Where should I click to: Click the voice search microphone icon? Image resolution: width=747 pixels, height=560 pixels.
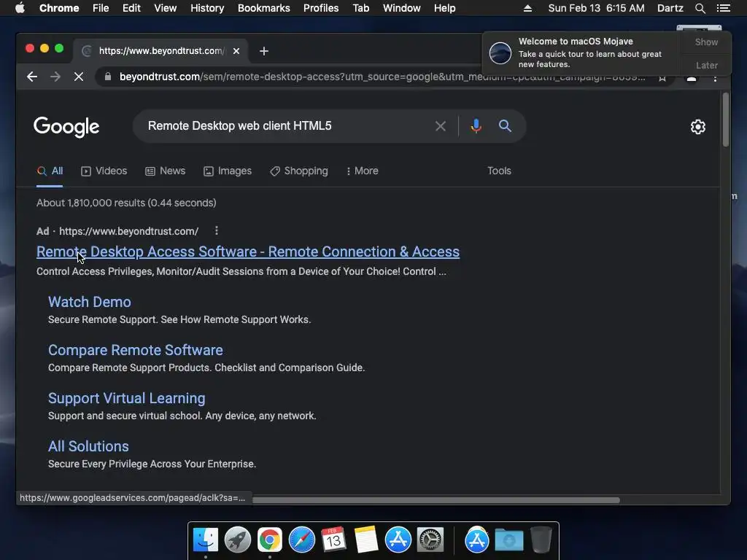[x=476, y=126]
